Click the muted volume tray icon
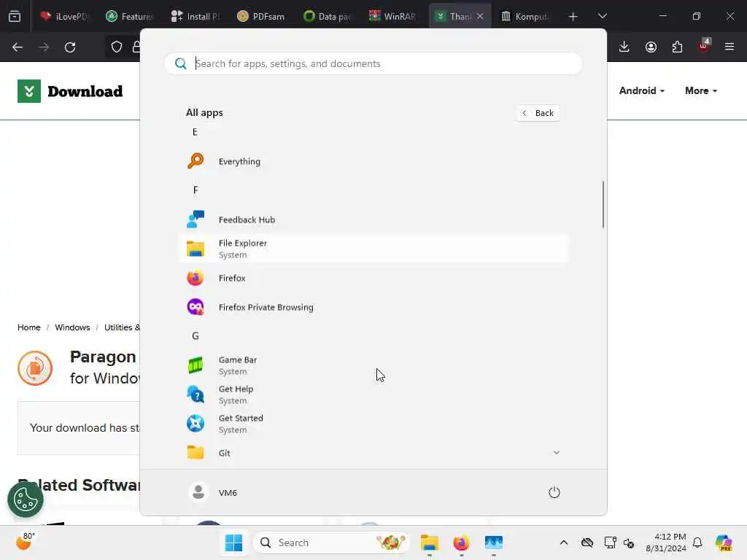Image resolution: width=747 pixels, height=560 pixels. [x=629, y=542]
